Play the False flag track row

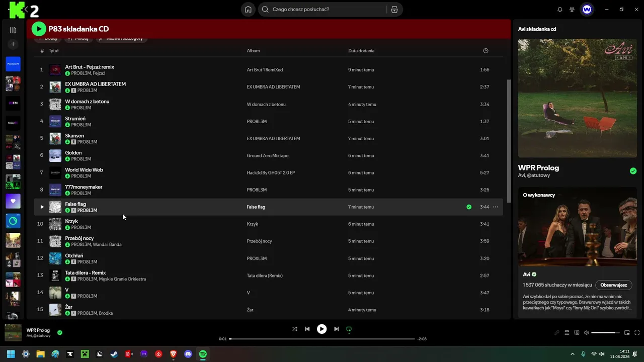tap(42, 207)
